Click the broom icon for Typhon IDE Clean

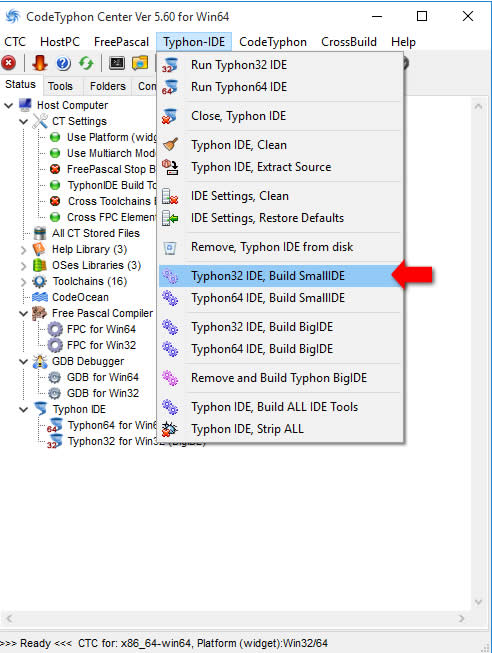click(x=170, y=145)
